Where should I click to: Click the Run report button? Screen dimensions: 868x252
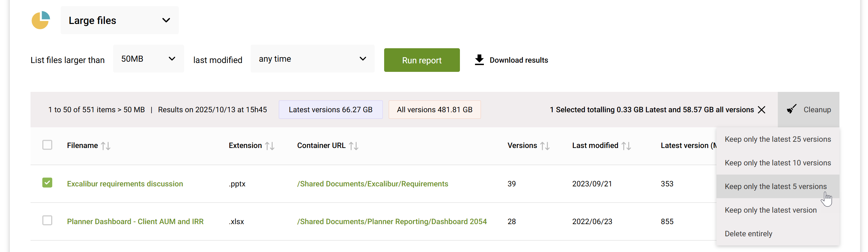422,60
